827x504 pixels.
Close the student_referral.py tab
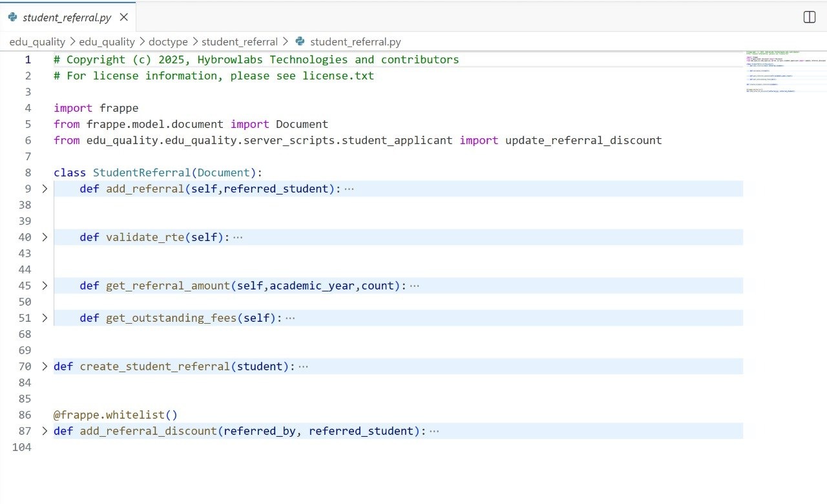click(123, 17)
